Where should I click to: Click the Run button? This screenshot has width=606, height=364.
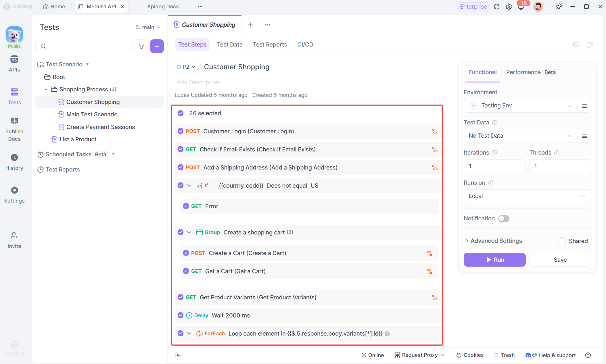coord(494,259)
